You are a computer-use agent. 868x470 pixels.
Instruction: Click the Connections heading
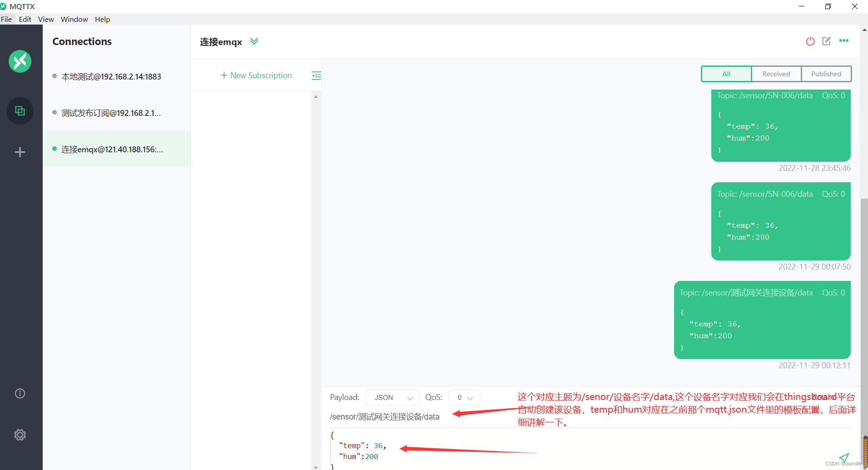[82, 41]
